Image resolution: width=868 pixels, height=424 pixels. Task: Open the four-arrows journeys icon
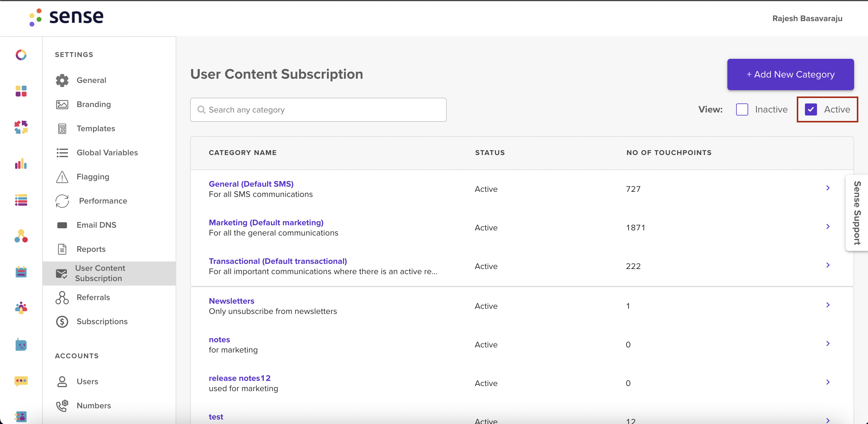click(x=21, y=127)
